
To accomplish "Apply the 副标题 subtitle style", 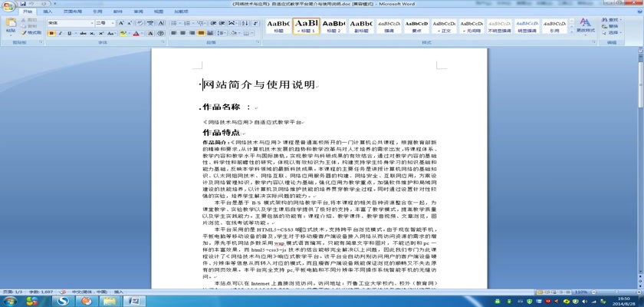I will (361, 26).
